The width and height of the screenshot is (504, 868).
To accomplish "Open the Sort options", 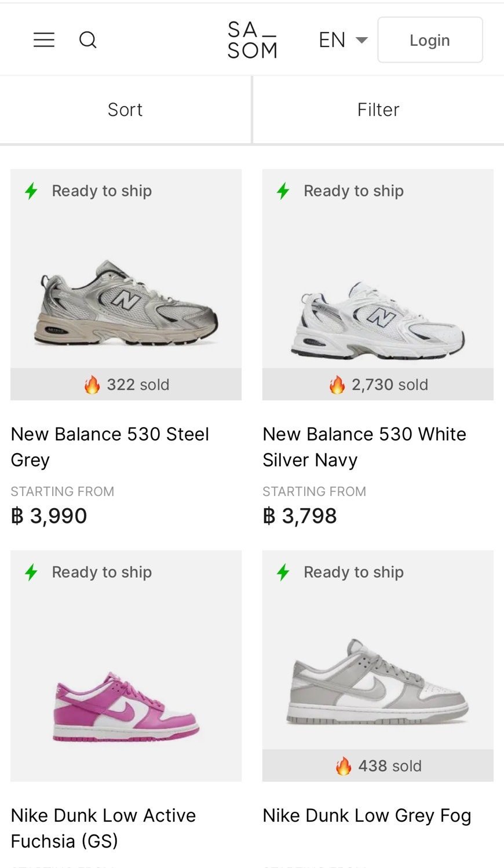I will 125,110.
